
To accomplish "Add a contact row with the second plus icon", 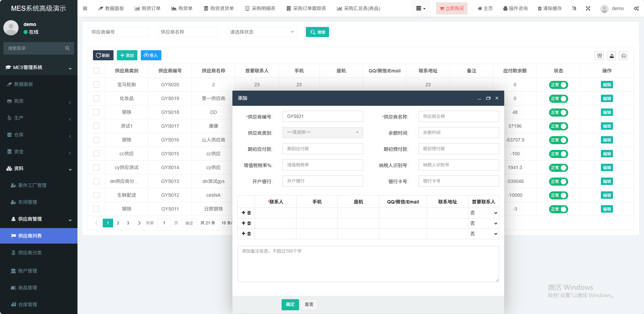I will tap(244, 223).
